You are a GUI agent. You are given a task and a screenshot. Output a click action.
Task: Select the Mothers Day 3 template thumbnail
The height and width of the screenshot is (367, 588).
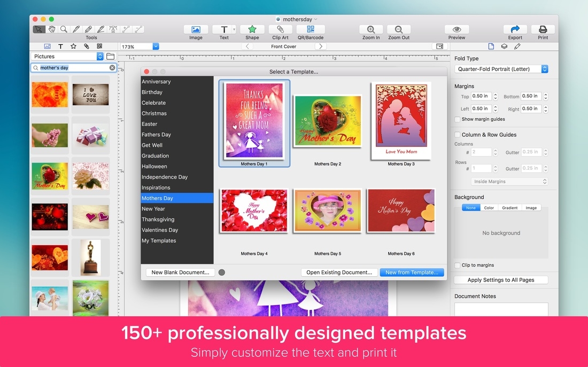tap(401, 121)
